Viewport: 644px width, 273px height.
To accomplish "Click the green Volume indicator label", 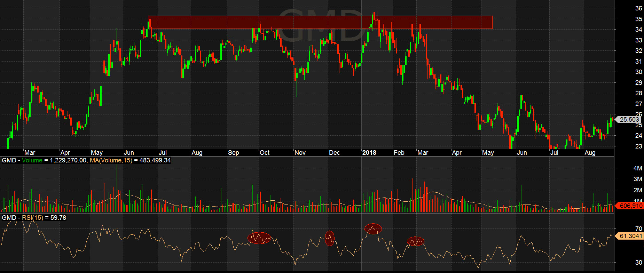I will (32, 160).
